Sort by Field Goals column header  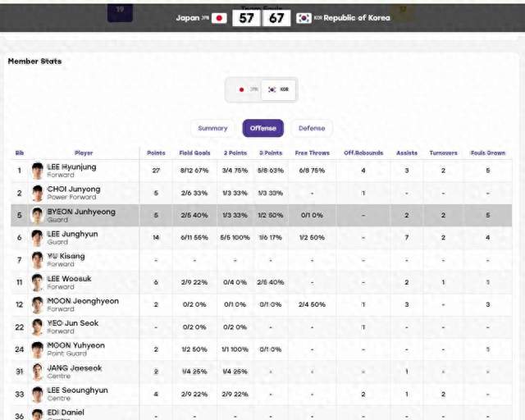pyautogui.click(x=194, y=153)
